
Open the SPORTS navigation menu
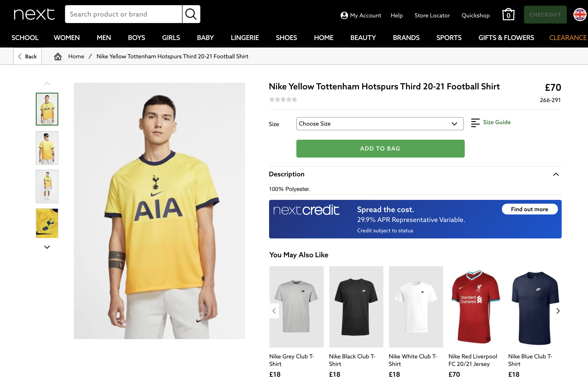[449, 38]
